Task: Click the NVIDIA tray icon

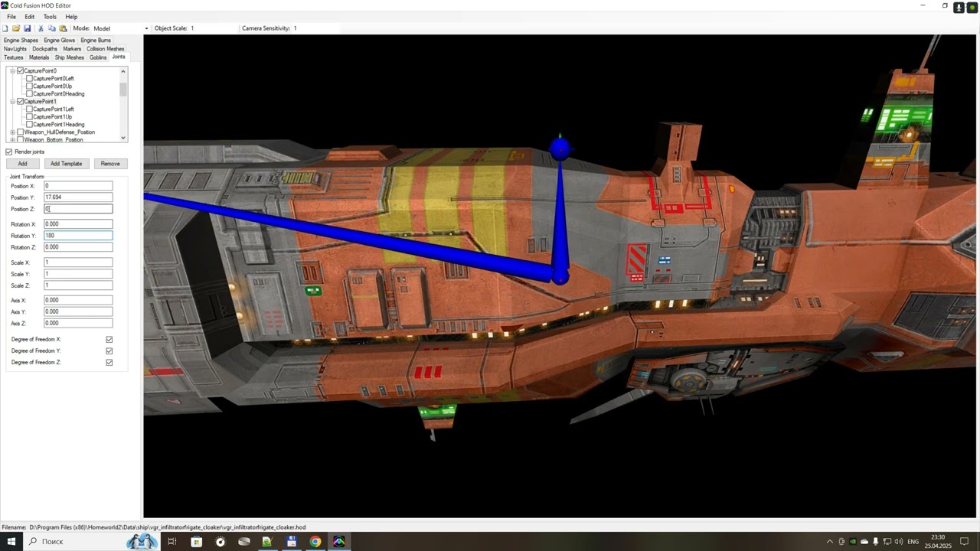Action: point(853,542)
